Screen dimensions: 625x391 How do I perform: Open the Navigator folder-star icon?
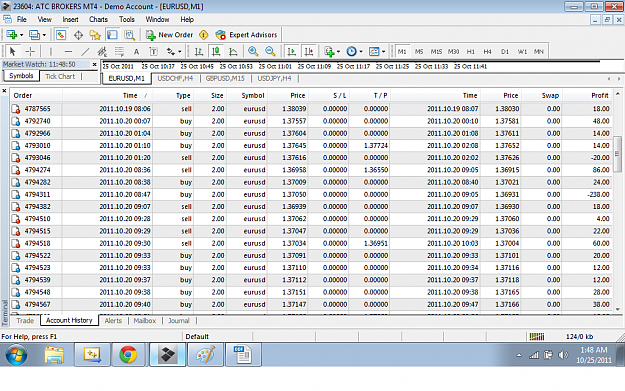click(x=95, y=35)
